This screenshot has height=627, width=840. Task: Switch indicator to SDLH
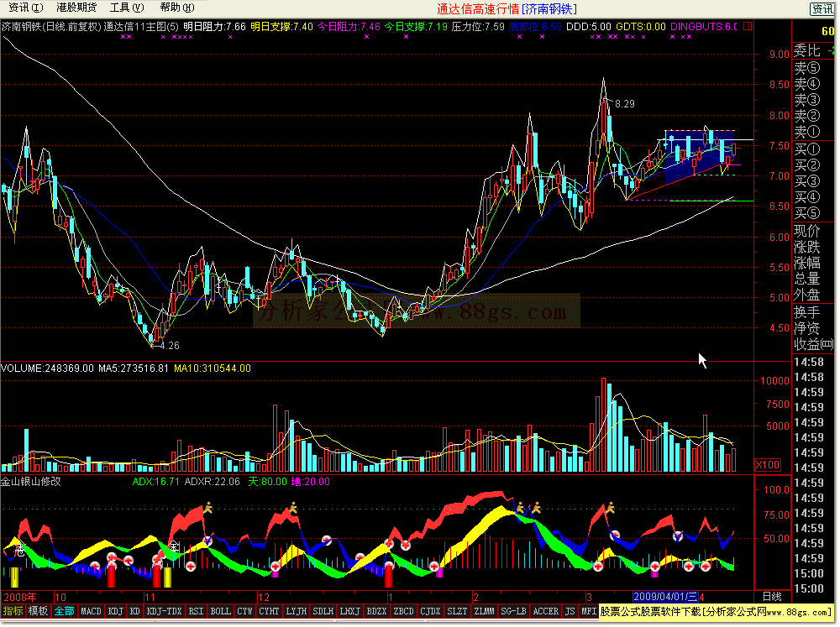coord(323,612)
